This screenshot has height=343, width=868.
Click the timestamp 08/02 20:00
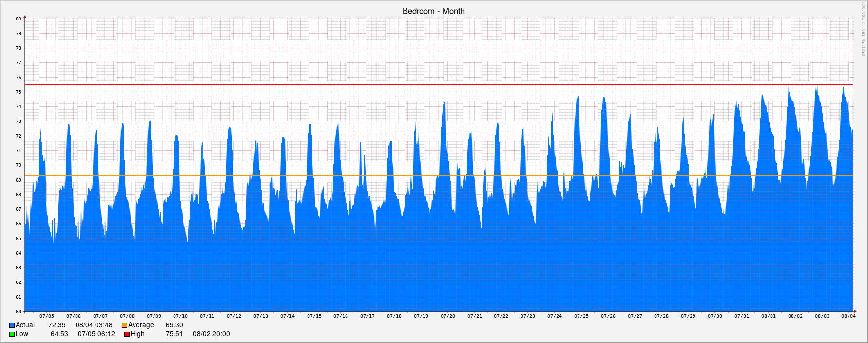point(212,334)
